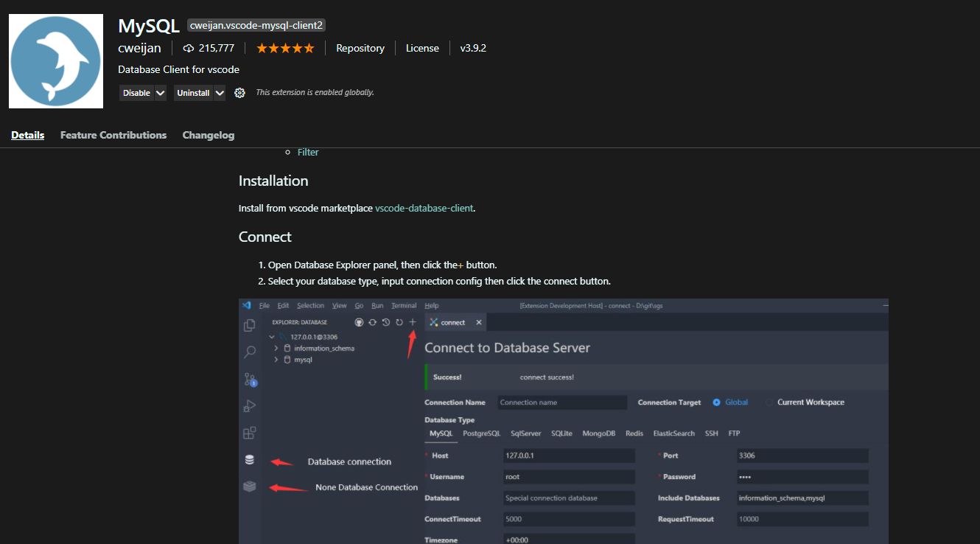The height and width of the screenshot is (544, 980).
Task: Click the refresh arrow icon in database header
Action: click(399, 322)
